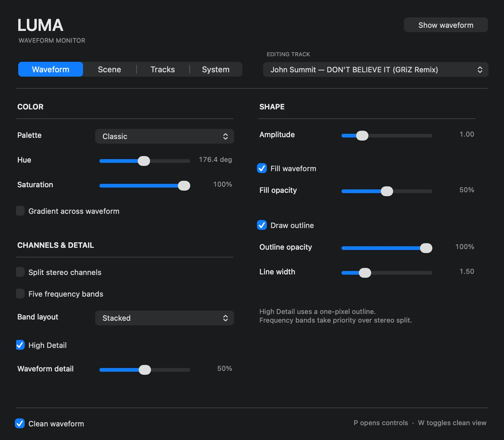Screen dimensions: 504x440
Task: Open the Scene tab
Action: click(x=109, y=69)
